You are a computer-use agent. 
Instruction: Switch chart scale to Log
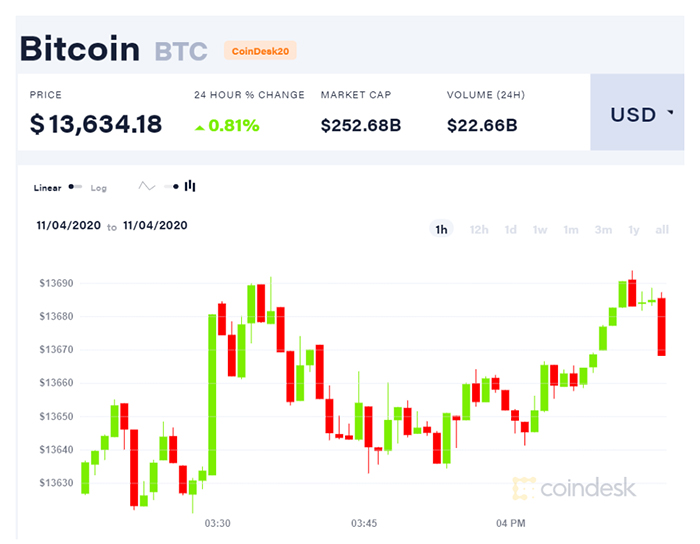pyautogui.click(x=98, y=187)
